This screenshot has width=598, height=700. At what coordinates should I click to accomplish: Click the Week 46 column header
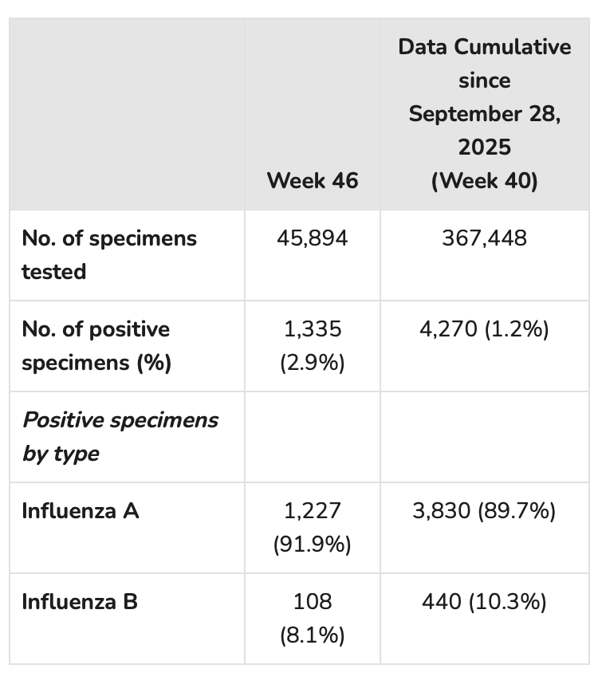(x=313, y=181)
